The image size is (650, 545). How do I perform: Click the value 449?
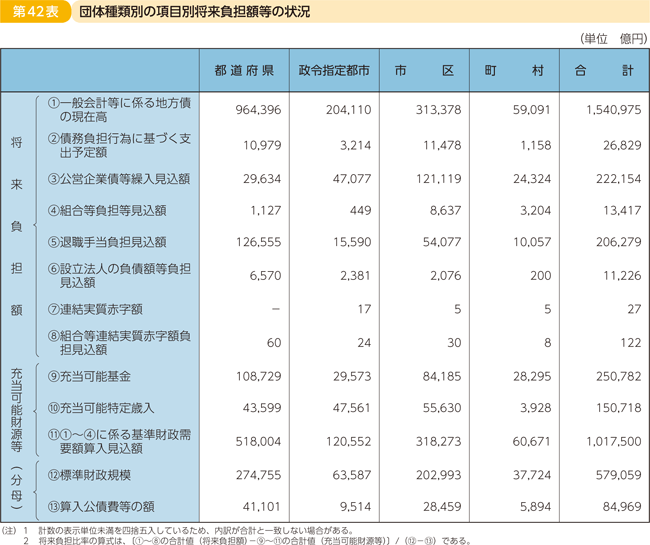(360, 211)
